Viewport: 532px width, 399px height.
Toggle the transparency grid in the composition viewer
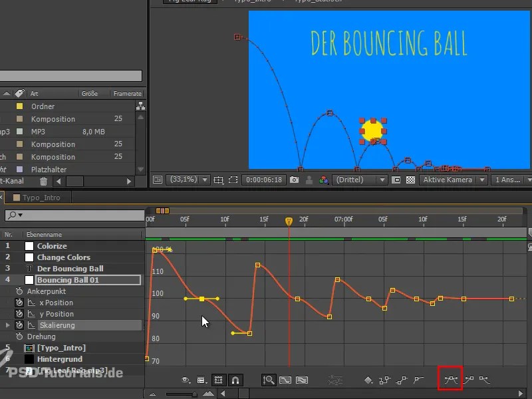click(409, 180)
